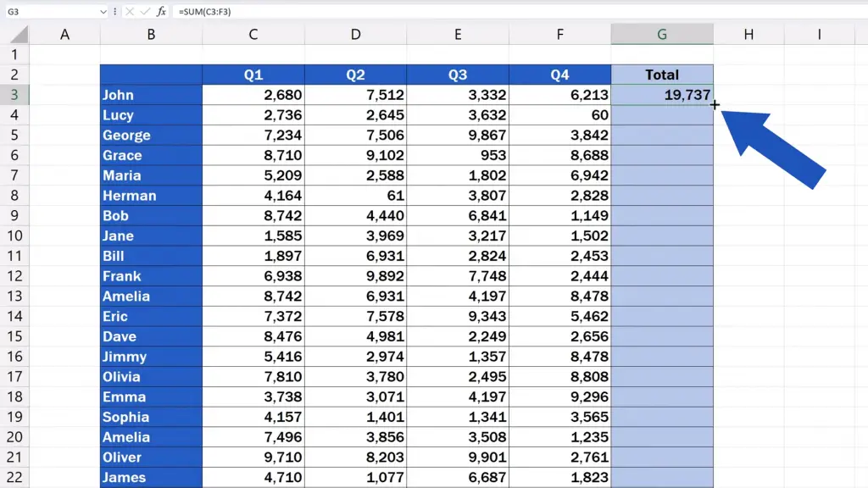Select row 3 header
The image size is (868, 488).
coord(14,95)
